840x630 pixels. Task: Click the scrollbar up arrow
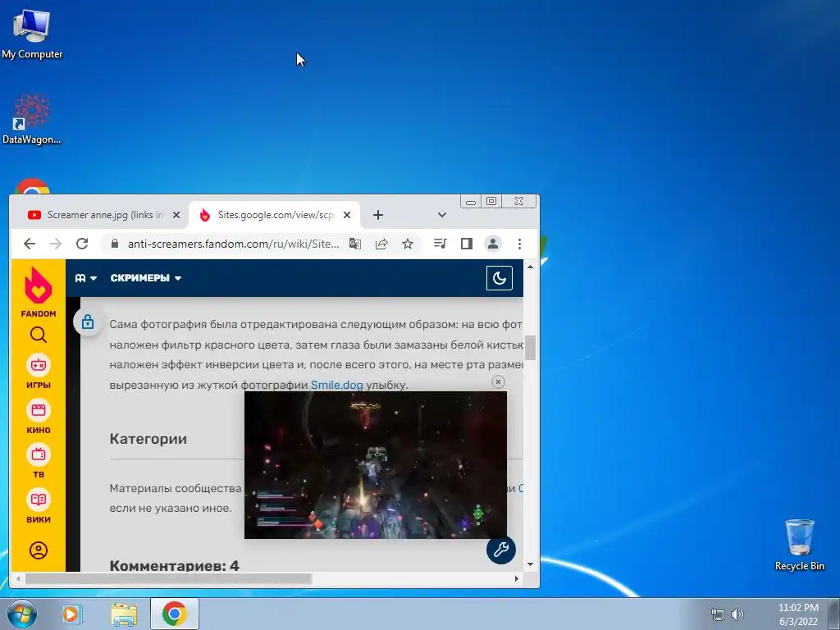(531, 267)
